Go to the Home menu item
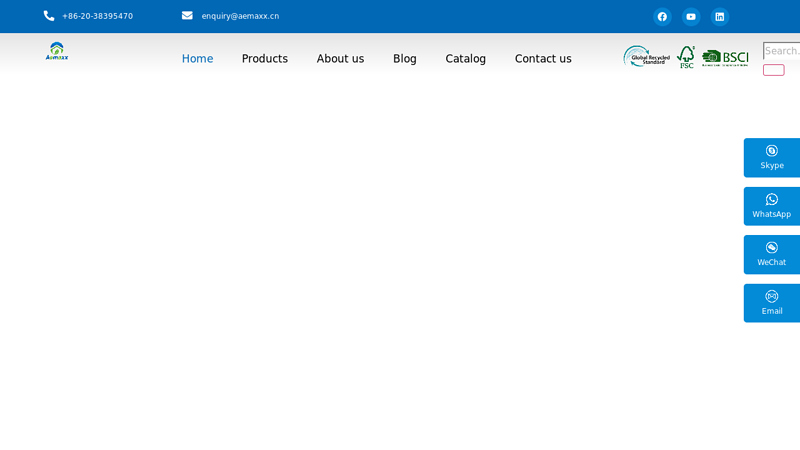The height and width of the screenshot is (450, 800). 197,59
